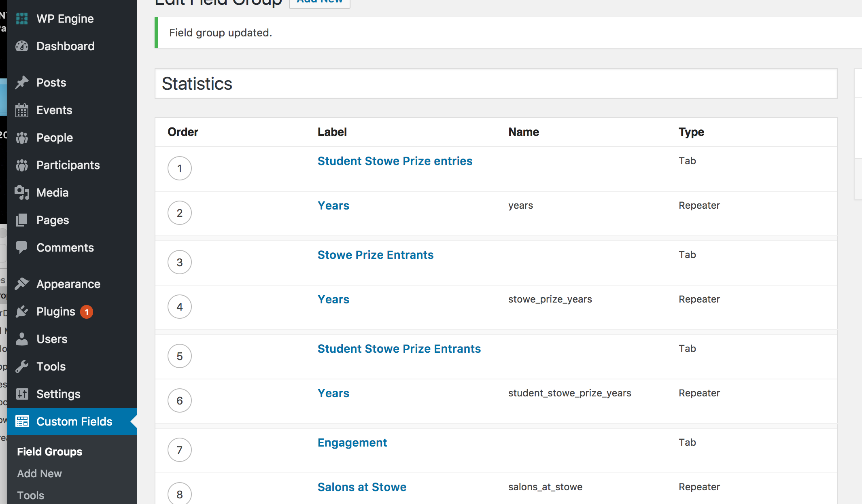Edit the Salons at Stowe repeater field
This screenshot has height=504, width=862.
(362, 487)
